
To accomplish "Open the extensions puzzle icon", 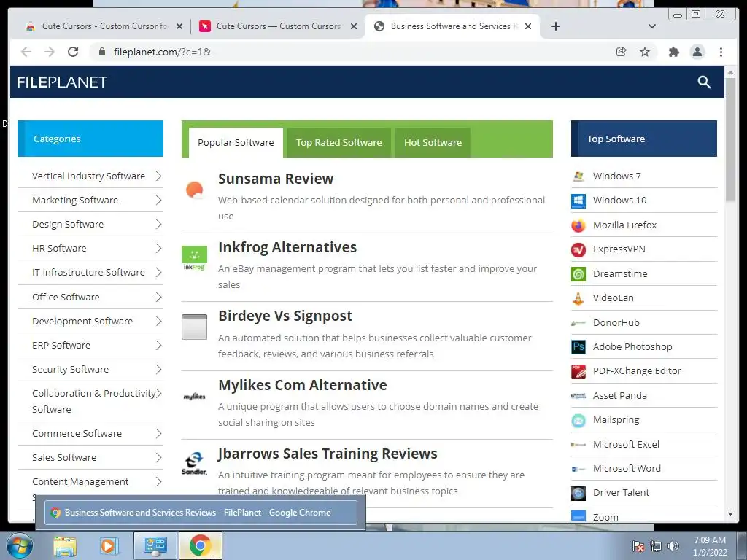I will [673, 52].
